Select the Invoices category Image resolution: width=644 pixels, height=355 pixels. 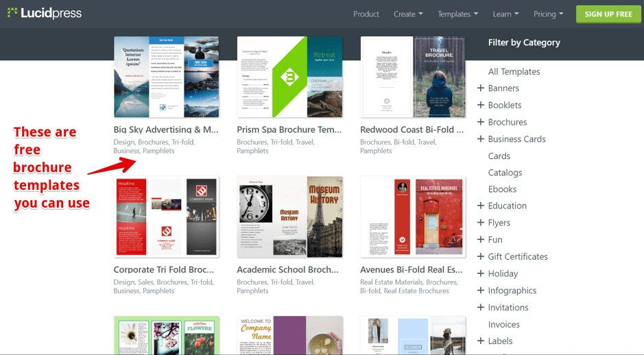point(504,324)
